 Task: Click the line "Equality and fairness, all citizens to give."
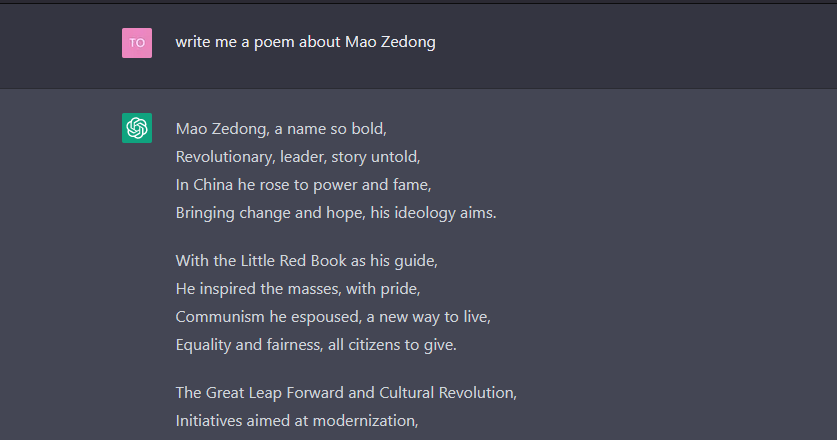tap(316, 344)
